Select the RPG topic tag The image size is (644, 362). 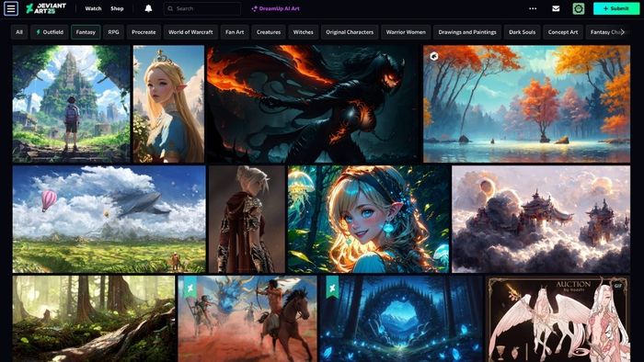[x=113, y=32]
